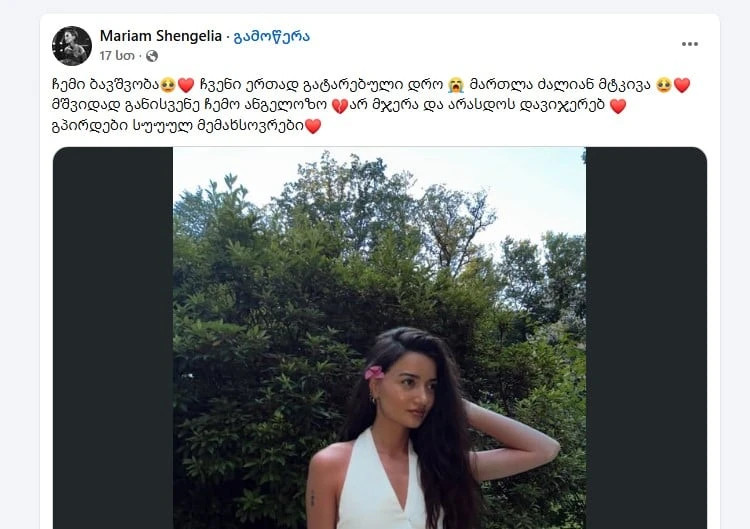
Task: Click the Mariam Shengelia name link
Action: [161, 36]
